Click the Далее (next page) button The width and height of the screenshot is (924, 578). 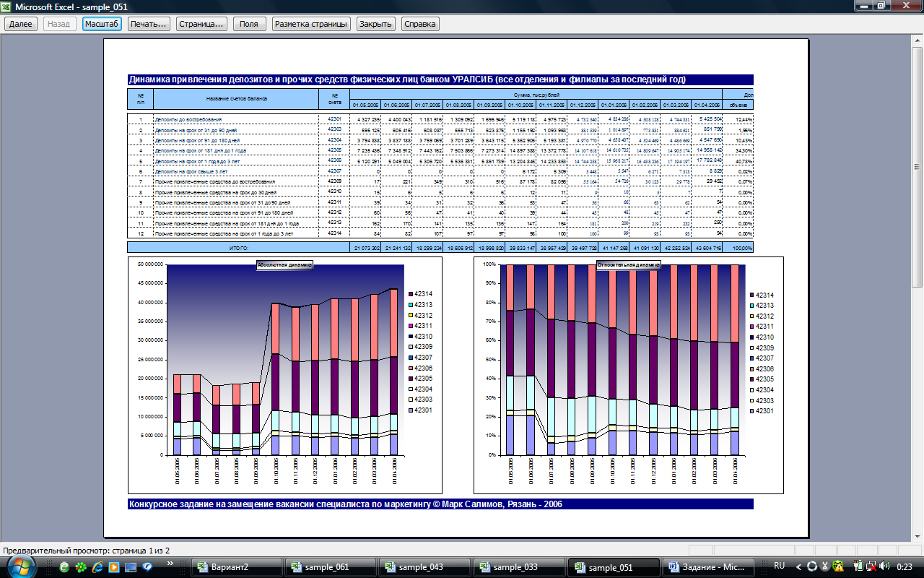point(20,24)
